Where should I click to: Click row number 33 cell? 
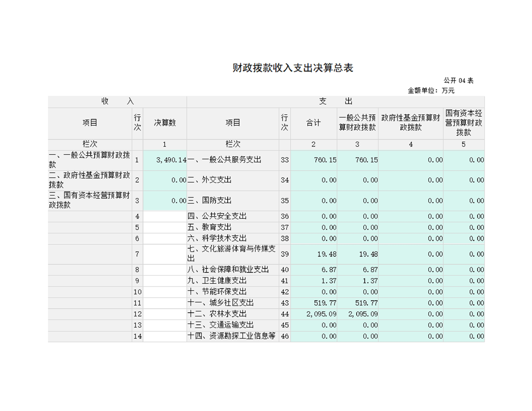(x=285, y=160)
